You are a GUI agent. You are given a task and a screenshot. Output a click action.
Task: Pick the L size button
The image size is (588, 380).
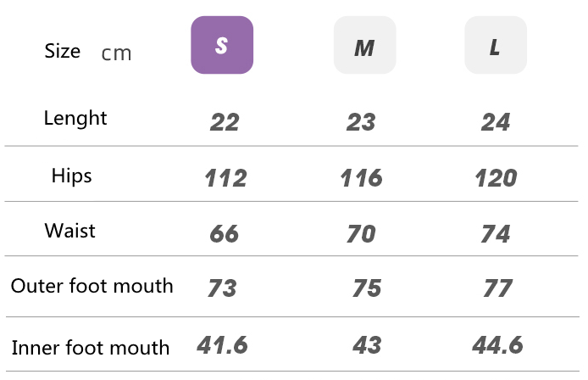[x=496, y=45]
